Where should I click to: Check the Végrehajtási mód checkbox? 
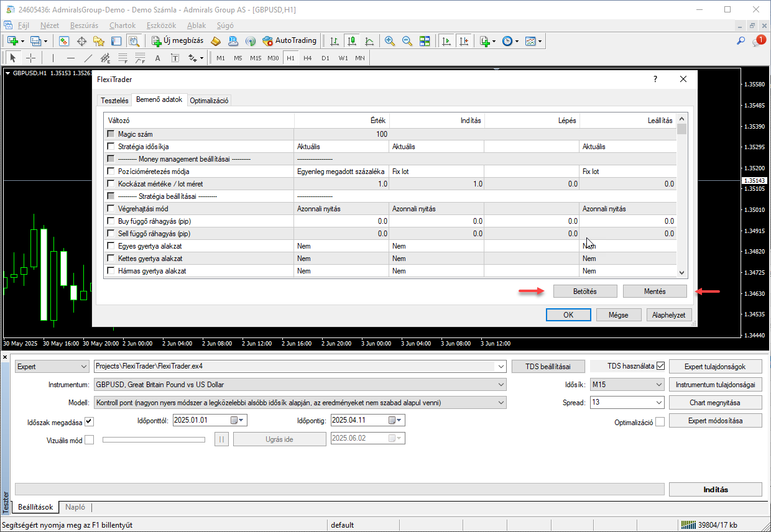pos(111,209)
